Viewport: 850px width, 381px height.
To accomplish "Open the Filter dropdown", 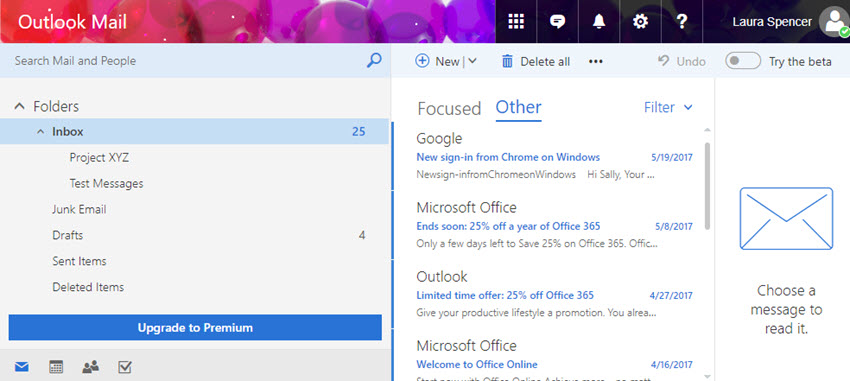I will pos(668,107).
